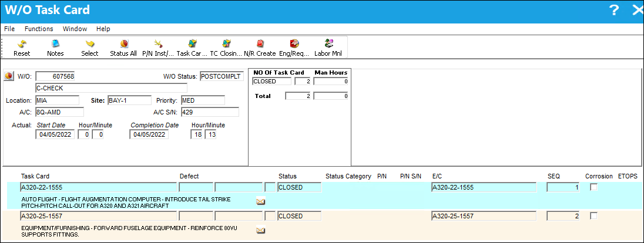
Task: Click the help question mark icon
Action: click(x=613, y=10)
